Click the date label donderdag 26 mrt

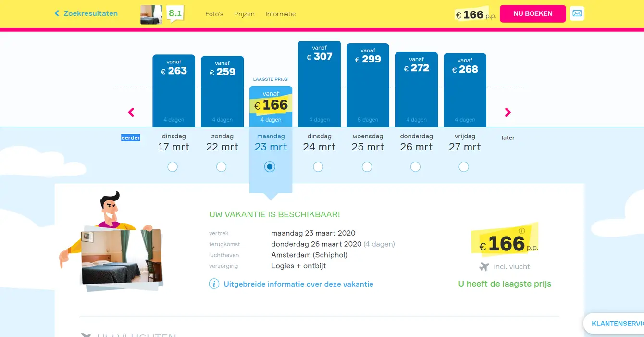(x=417, y=143)
